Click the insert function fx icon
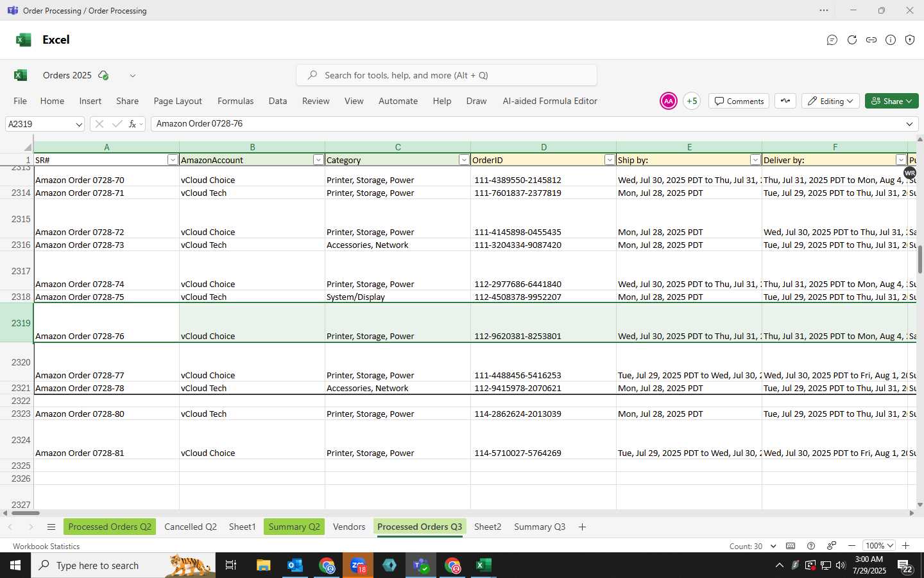The height and width of the screenshot is (578, 924). click(x=132, y=124)
